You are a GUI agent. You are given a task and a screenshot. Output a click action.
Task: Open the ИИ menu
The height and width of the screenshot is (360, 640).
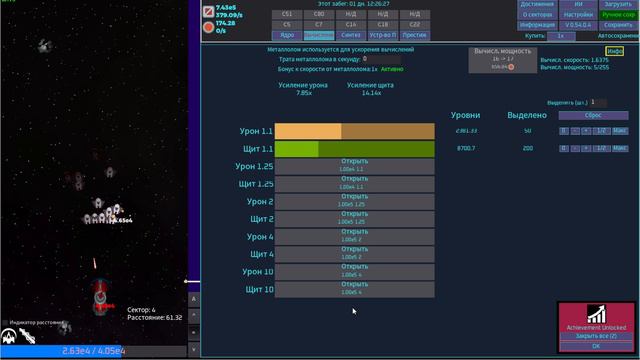[x=578, y=4]
